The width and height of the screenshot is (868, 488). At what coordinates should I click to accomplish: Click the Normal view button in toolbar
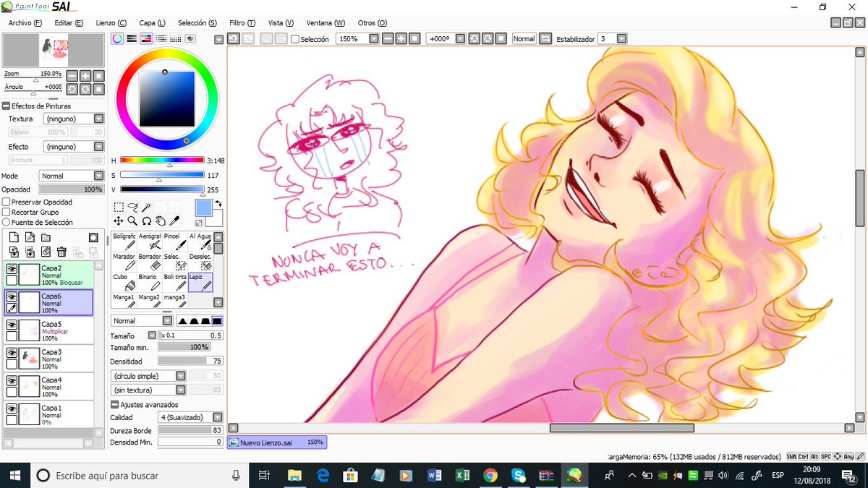click(x=524, y=39)
